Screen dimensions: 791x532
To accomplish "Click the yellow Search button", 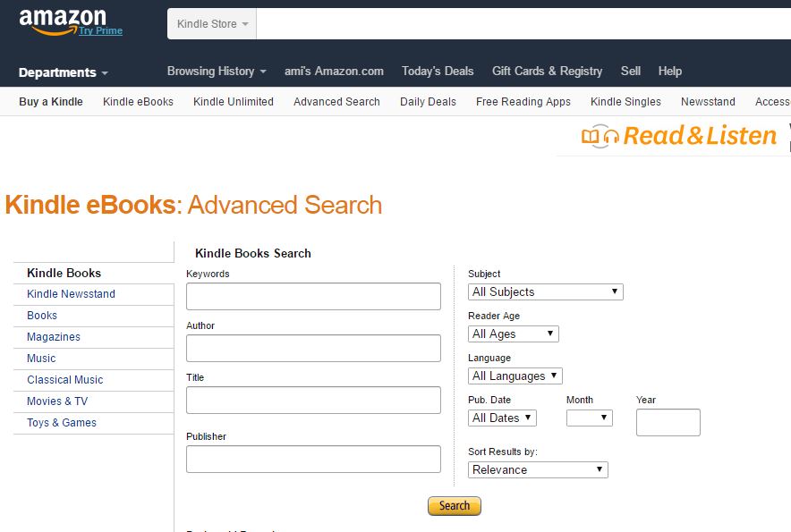I will (x=454, y=506).
